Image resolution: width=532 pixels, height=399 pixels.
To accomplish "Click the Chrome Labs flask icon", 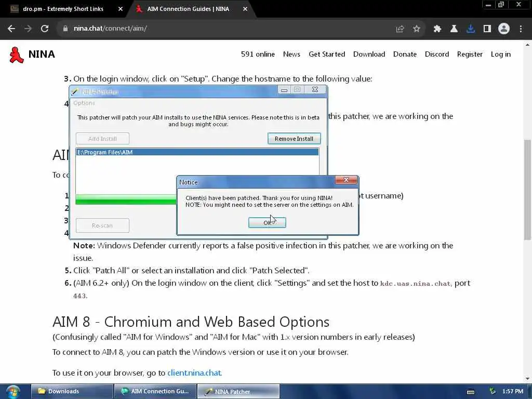I will tap(454, 29).
